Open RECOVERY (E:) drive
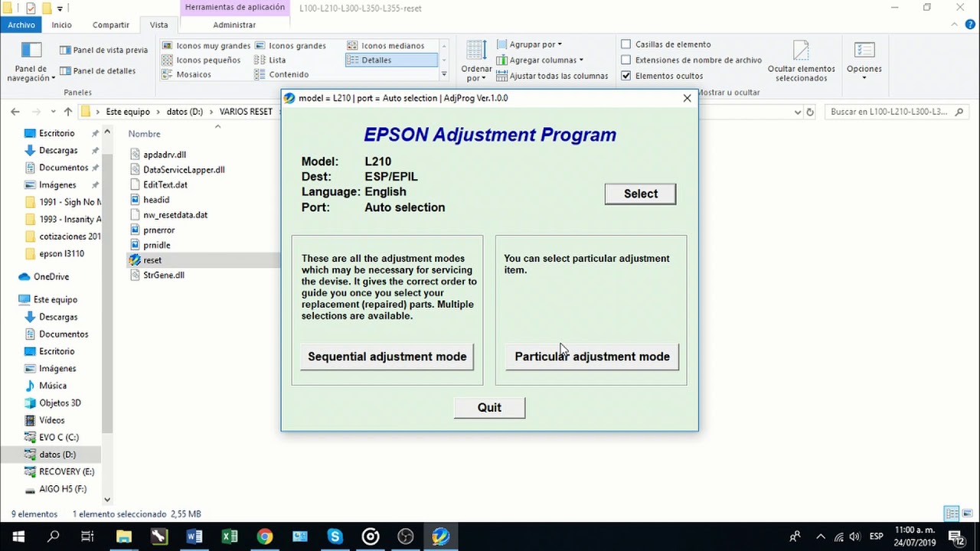The width and height of the screenshot is (980, 551). pos(66,472)
